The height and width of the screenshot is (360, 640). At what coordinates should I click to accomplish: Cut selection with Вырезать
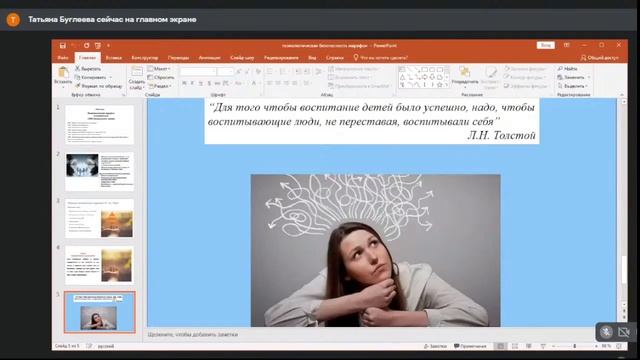88,69
